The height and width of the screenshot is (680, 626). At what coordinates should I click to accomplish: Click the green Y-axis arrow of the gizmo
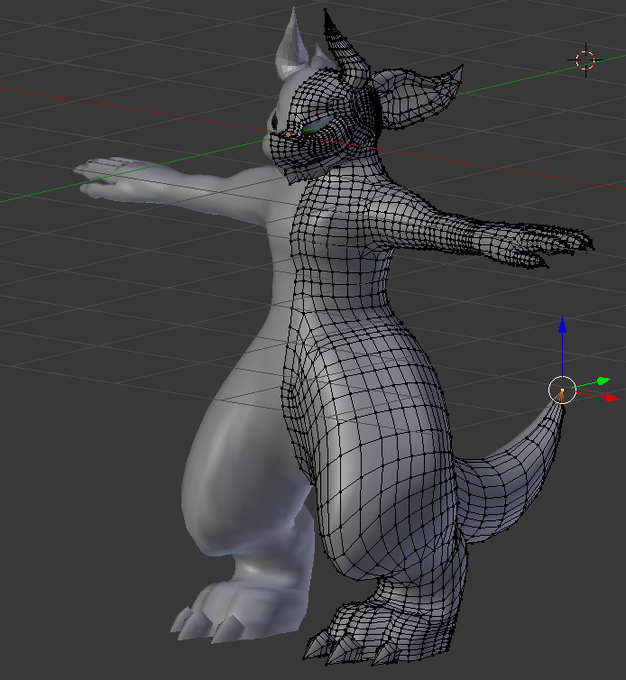point(603,381)
